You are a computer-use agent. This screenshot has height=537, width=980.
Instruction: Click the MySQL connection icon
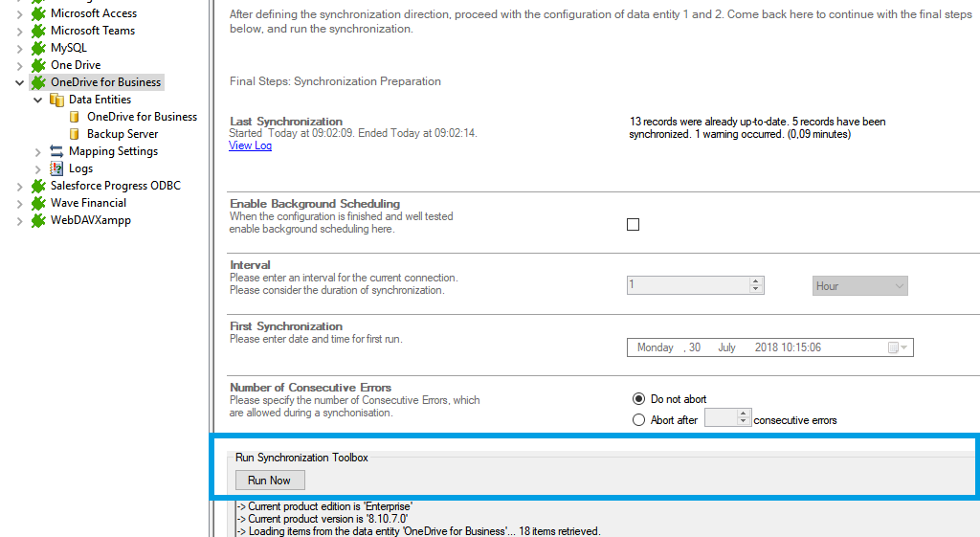click(x=38, y=48)
